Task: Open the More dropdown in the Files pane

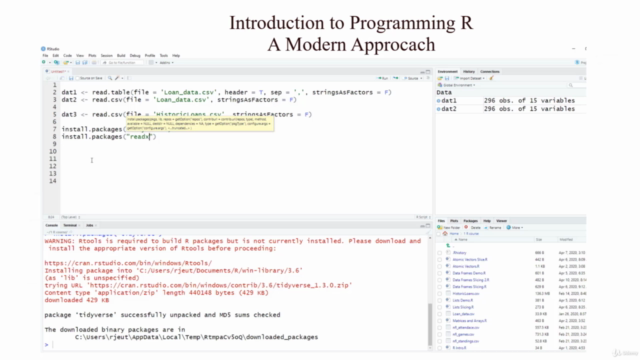Action: [x=515, y=227]
